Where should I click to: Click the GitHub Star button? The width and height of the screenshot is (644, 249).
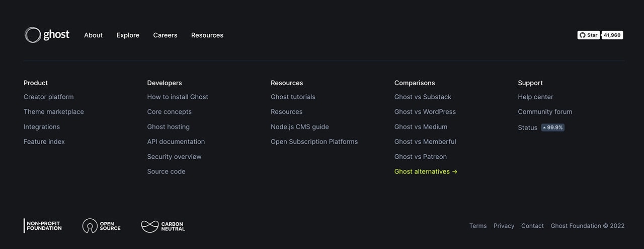click(589, 35)
